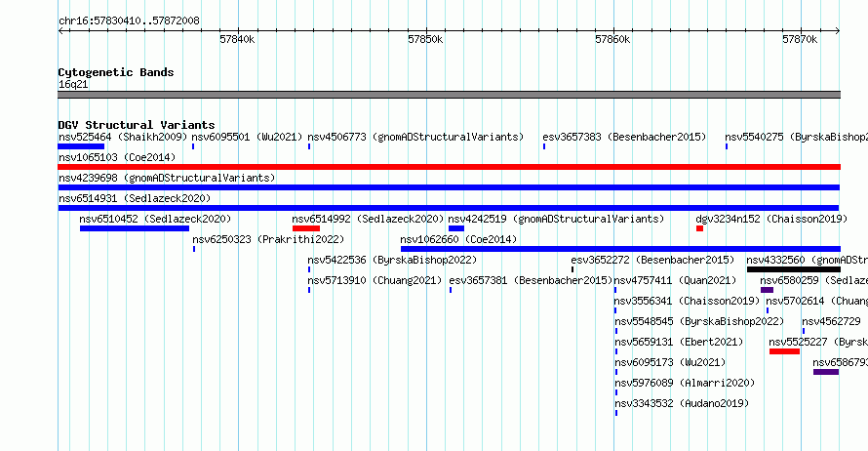This screenshot has width=868, height=451.
Task: Open variant nsv6095173 (Wu2021)
Action: pyautogui.click(x=670, y=362)
